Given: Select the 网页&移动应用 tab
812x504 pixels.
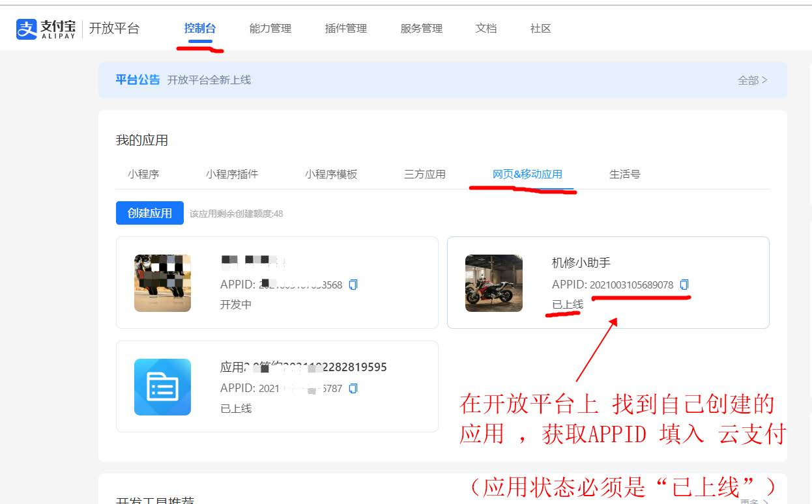Looking at the screenshot, I should click(527, 175).
